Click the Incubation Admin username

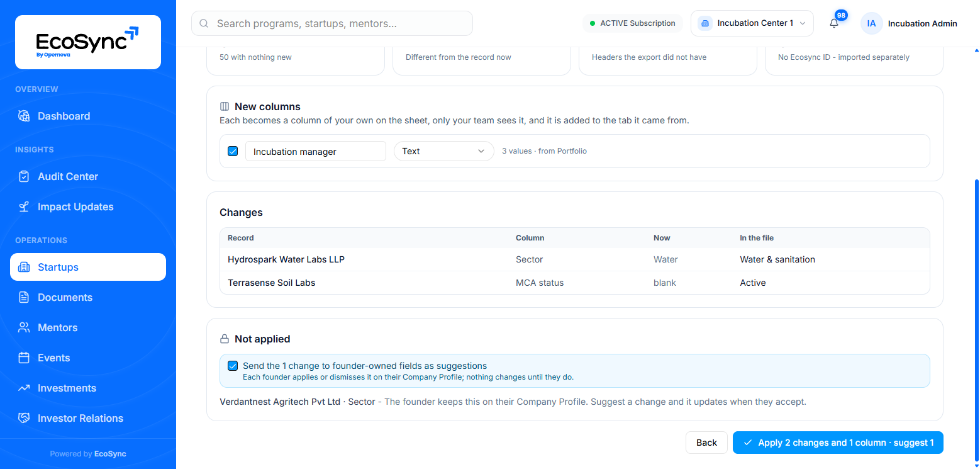[x=923, y=23]
